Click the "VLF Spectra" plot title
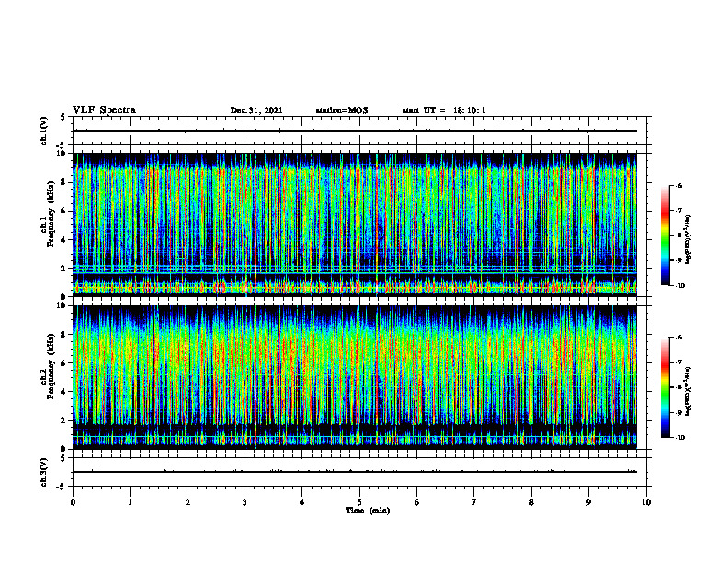 pos(104,110)
